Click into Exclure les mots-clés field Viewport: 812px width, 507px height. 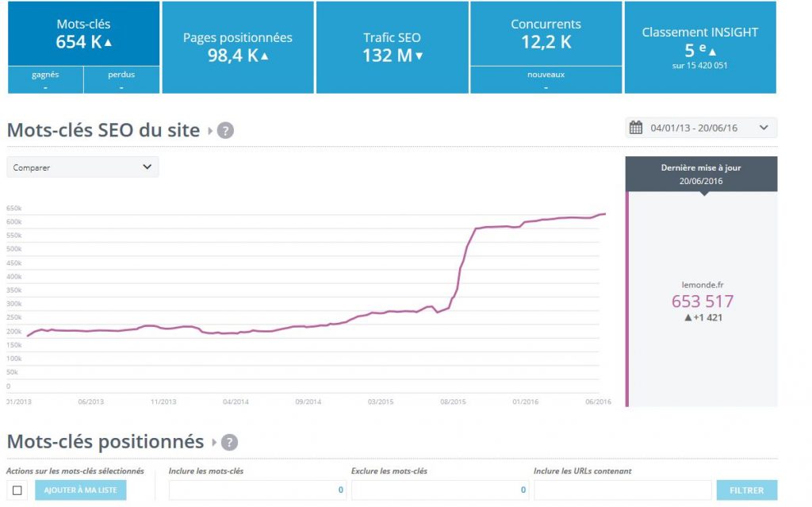pyautogui.click(x=439, y=490)
